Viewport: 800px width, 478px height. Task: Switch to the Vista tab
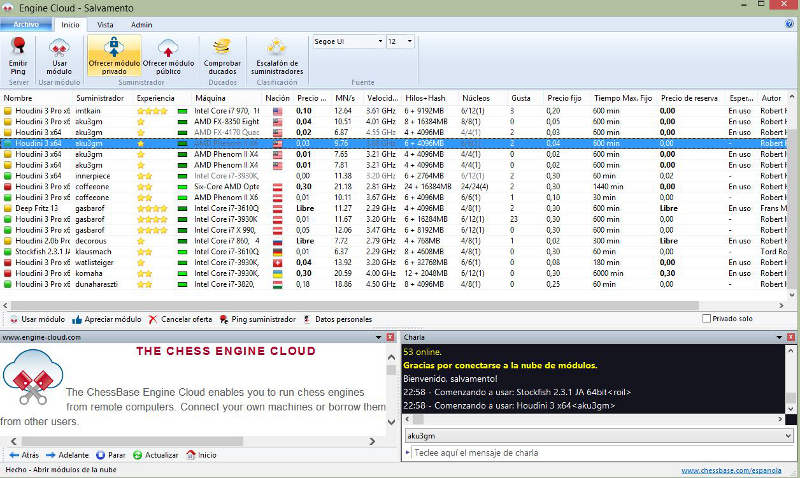coord(105,24)
